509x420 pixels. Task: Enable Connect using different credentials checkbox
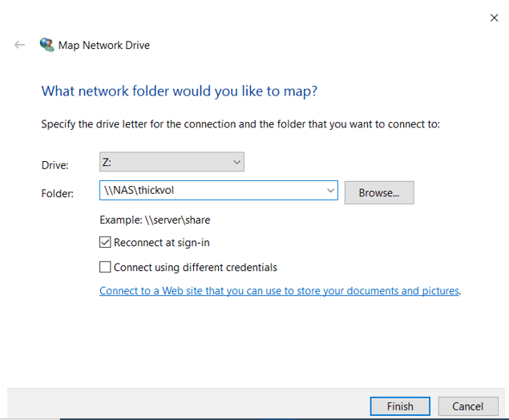(105, 267)
